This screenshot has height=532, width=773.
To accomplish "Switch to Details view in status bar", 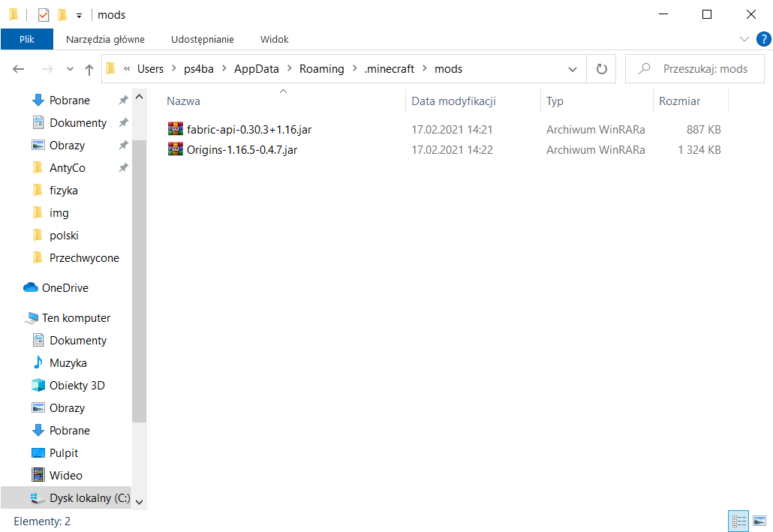I will [x=738, y=521].
